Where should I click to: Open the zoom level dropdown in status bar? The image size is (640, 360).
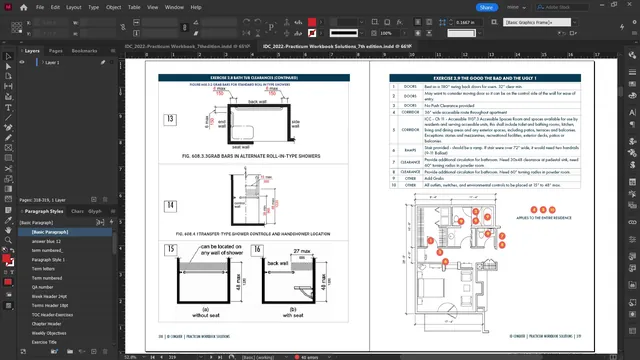144,357
